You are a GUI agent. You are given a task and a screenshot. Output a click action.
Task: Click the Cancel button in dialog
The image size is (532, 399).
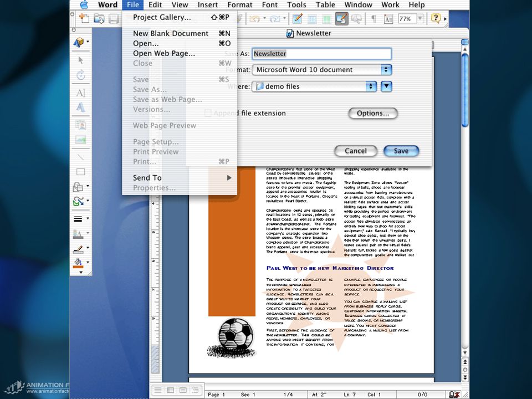point(356,151)
